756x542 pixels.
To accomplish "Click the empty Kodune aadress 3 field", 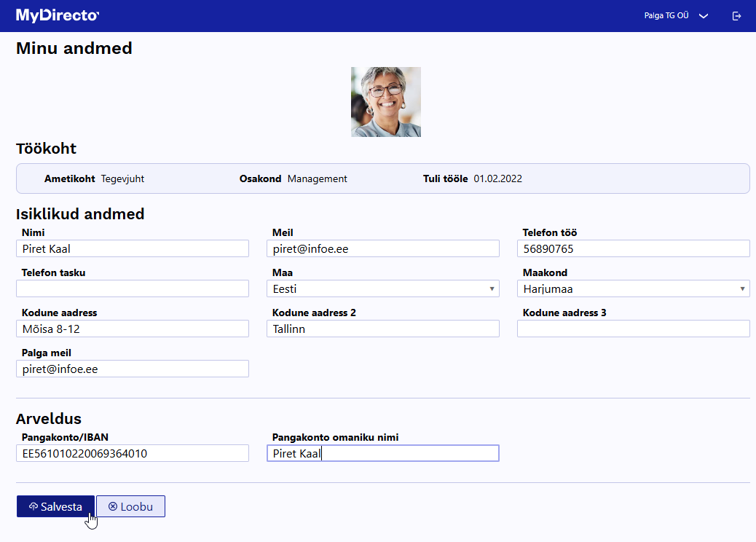I will pyautogui.click(x=634, y=329).
